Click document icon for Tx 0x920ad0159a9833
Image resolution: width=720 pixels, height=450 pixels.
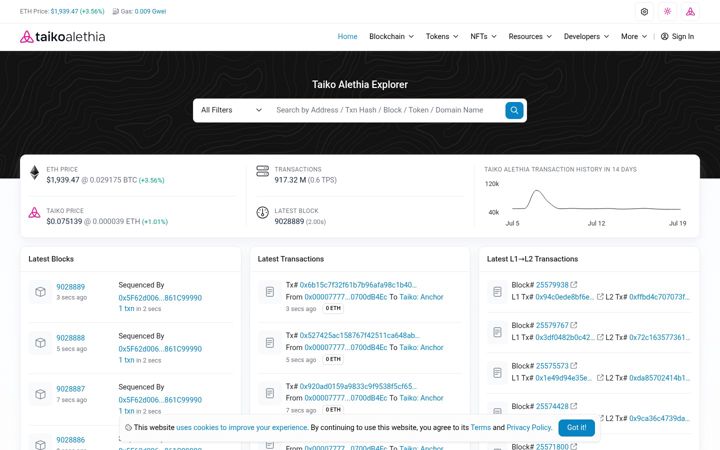click(270, 393)
